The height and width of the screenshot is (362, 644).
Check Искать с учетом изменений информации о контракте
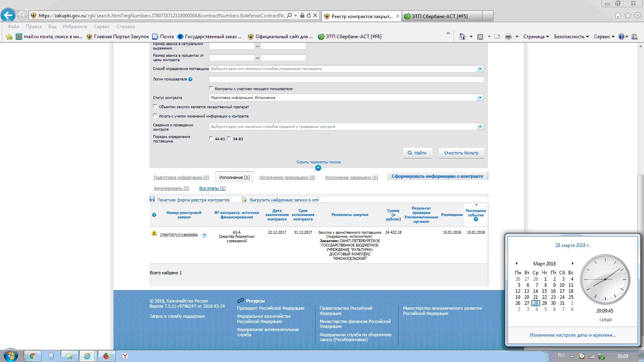tap(155, 116)
